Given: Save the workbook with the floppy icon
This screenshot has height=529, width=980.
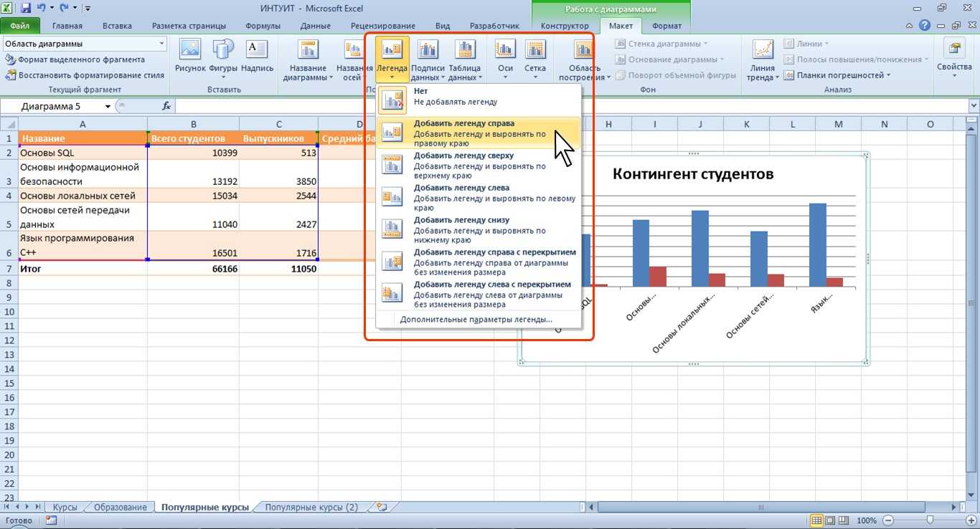Looking at the screenshot, I should [x=26, y=9].
